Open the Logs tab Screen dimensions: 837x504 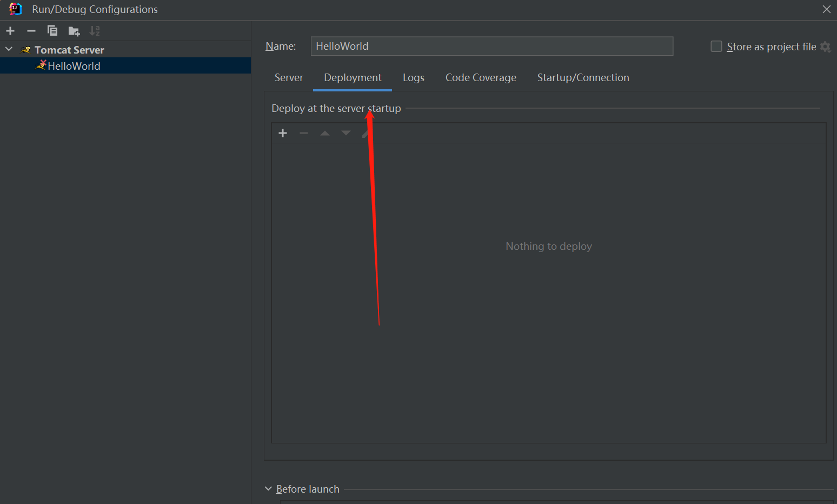click(x=414, y=78)
